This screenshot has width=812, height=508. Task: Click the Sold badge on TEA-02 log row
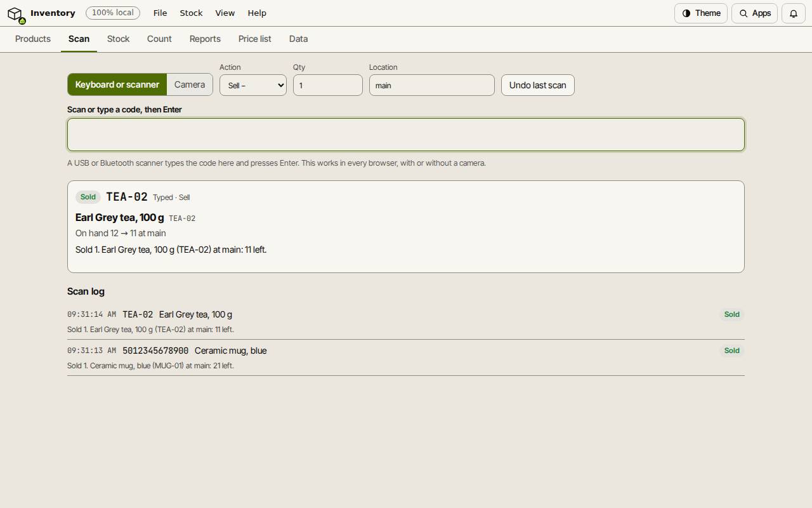click(732, 314)
